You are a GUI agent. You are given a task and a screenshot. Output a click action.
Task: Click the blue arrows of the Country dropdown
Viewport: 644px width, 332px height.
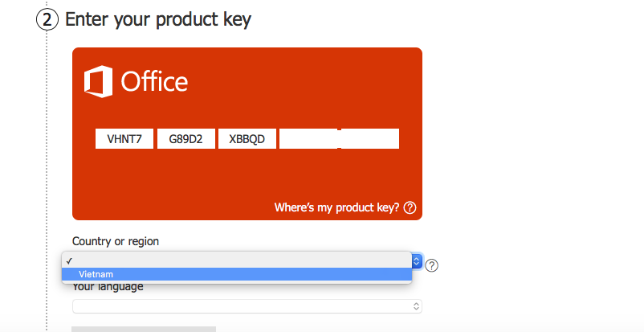click(417, 261)
